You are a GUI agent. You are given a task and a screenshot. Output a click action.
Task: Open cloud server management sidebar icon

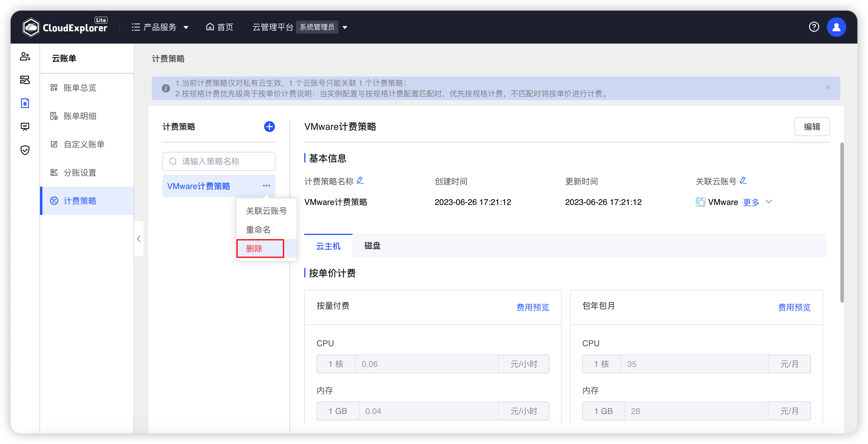coord(25,80)
